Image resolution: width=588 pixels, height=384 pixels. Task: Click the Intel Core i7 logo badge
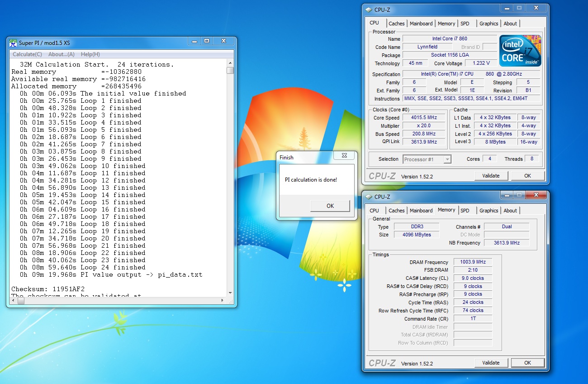(x=520, y=51)
